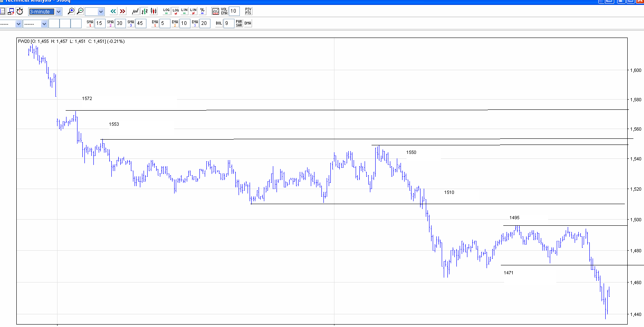Go back with the green double-arrow
Viewport: 644px width, 327px height.
point(113,11)
